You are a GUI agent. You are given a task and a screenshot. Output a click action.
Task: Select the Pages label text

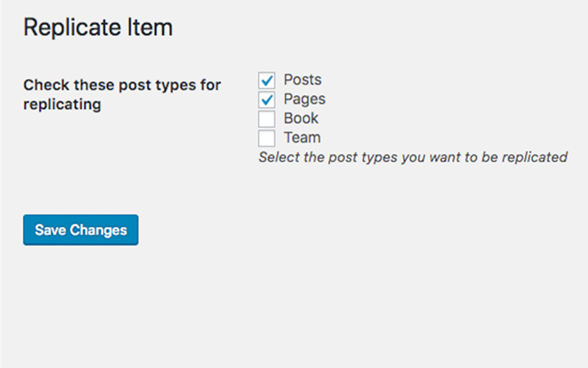304,99
